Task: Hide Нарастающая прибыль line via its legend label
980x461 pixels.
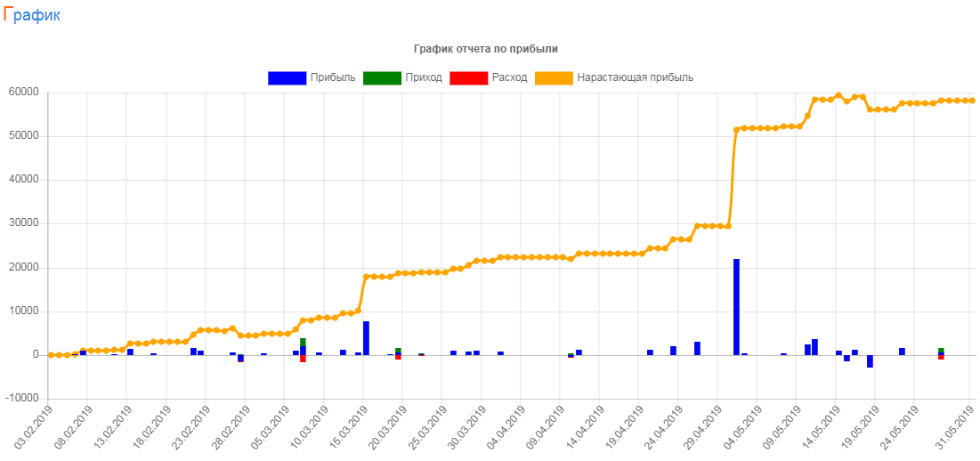Action: point(635,78)
